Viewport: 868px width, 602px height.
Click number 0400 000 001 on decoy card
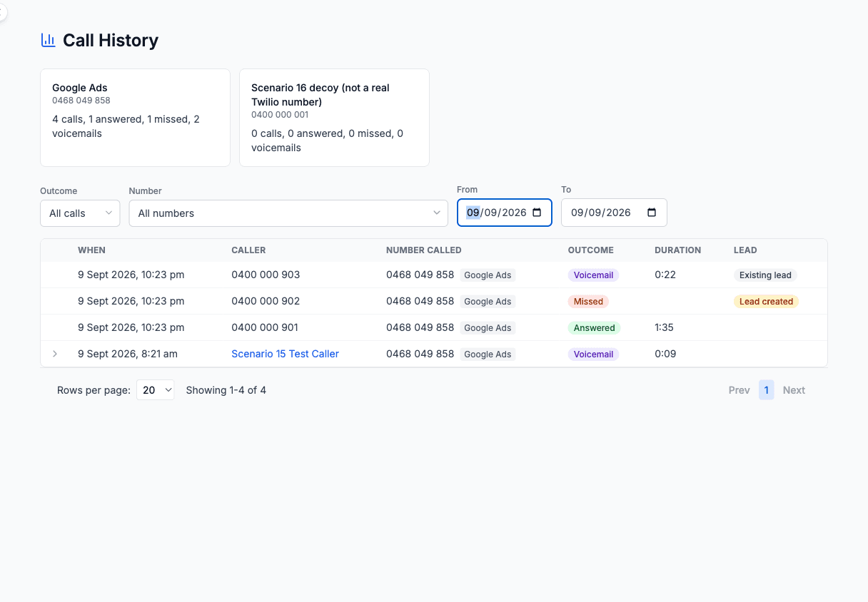(x=280, y=114)
